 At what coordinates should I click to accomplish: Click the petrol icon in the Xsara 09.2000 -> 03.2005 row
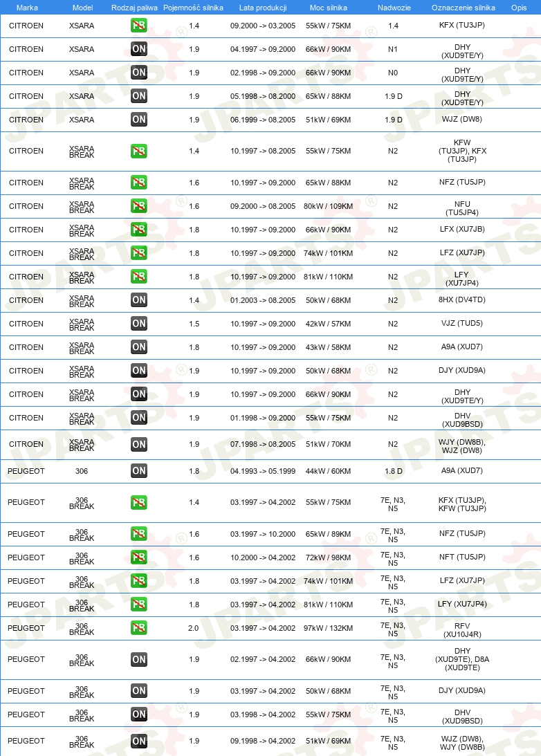[x=139, y=26]
